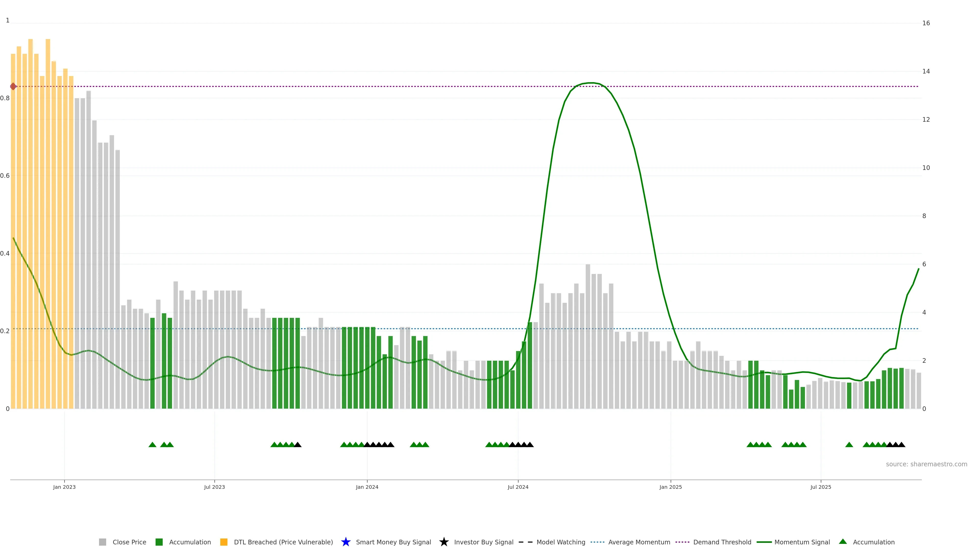Viewport: 980px width, 551px height.
Task: Click the purple Demand Threshold legend icon
Action: pos(682,542)
